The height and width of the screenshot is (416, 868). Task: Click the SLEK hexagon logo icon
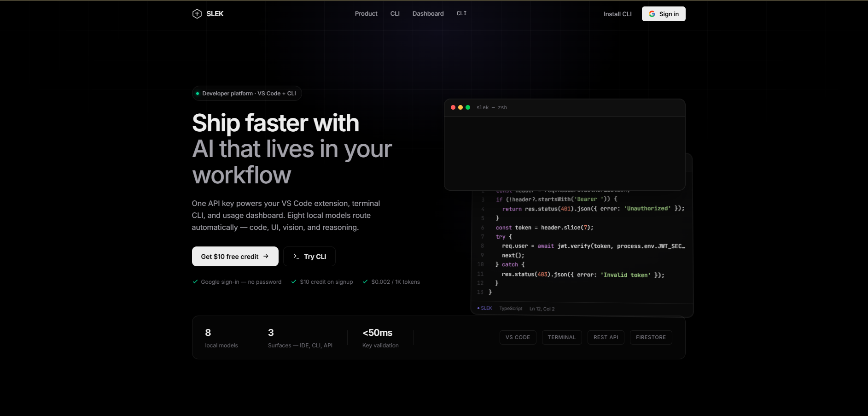click(x=197, y=14)
